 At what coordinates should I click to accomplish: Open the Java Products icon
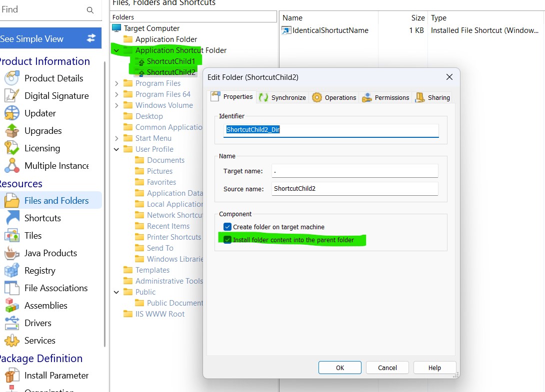[11, 253]
